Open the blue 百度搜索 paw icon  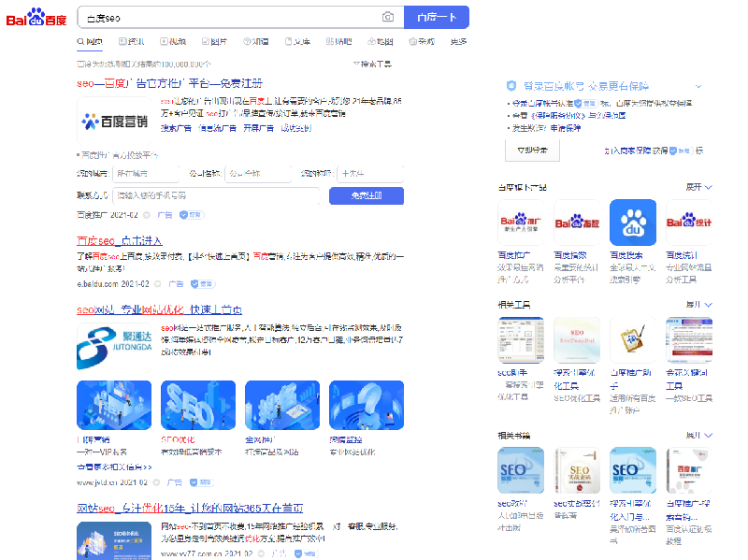(x=633, y=223)
